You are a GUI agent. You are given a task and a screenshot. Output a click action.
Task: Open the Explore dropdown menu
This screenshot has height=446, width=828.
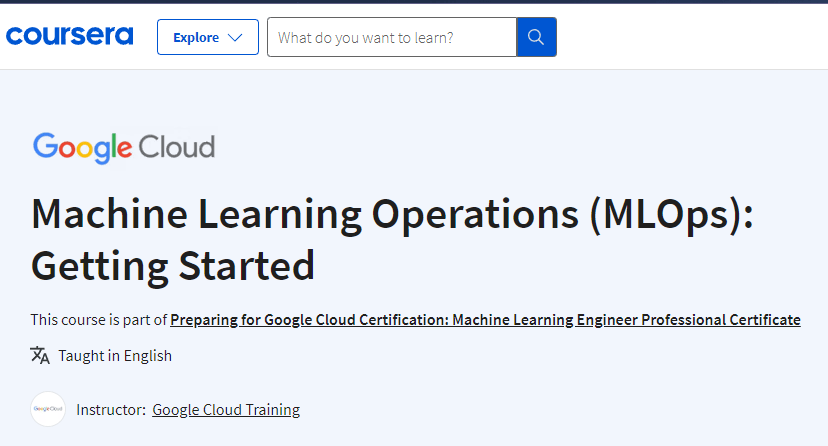point(208,37)
